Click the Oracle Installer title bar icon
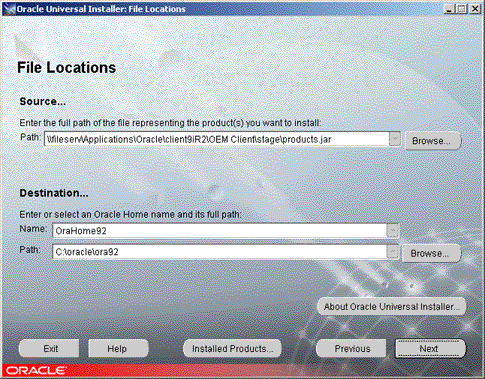 point(9,9)
